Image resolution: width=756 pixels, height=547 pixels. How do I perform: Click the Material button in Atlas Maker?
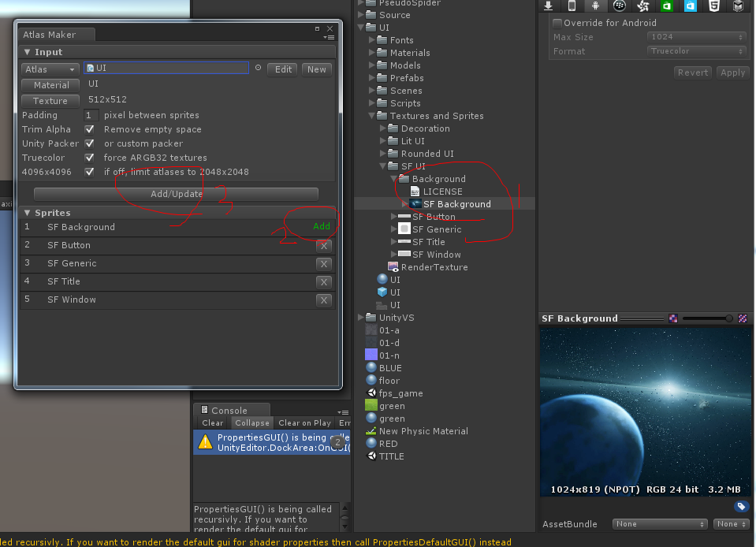point(50,85)
